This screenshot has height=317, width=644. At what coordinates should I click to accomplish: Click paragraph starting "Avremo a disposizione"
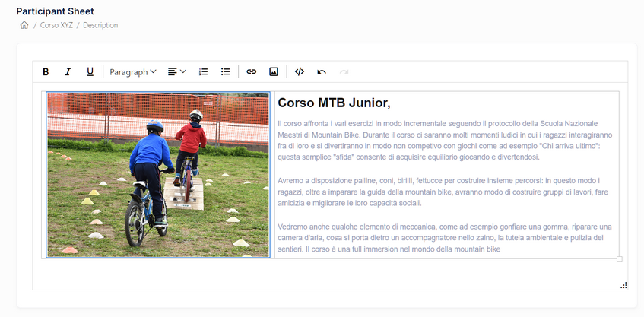pos(443,192)
